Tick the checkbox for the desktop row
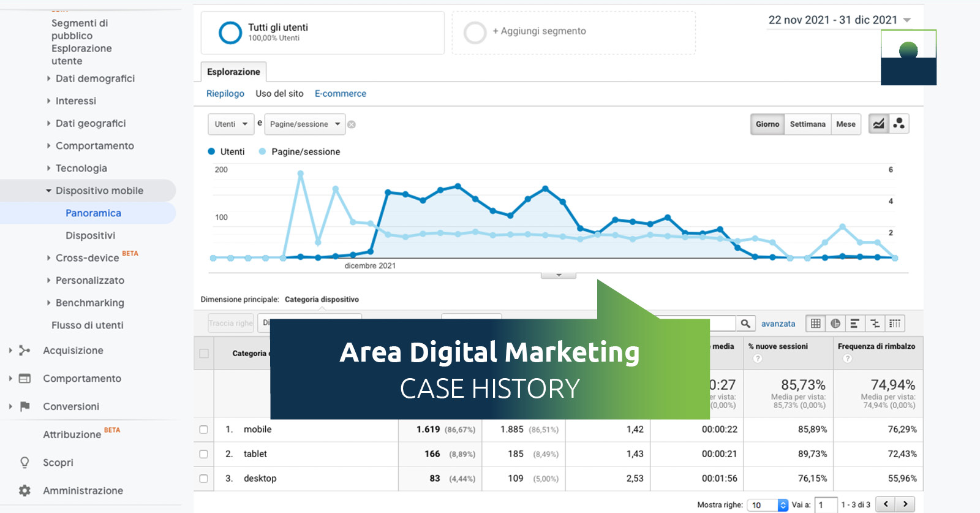980x513 pixels. point(204,479)
